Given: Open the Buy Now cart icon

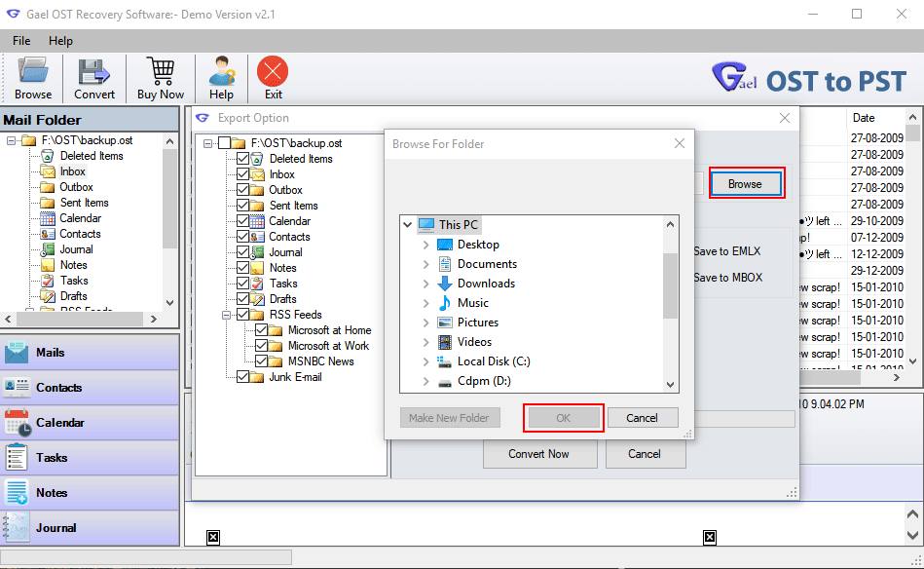Looking at the screenshot, I should point(161,78).
